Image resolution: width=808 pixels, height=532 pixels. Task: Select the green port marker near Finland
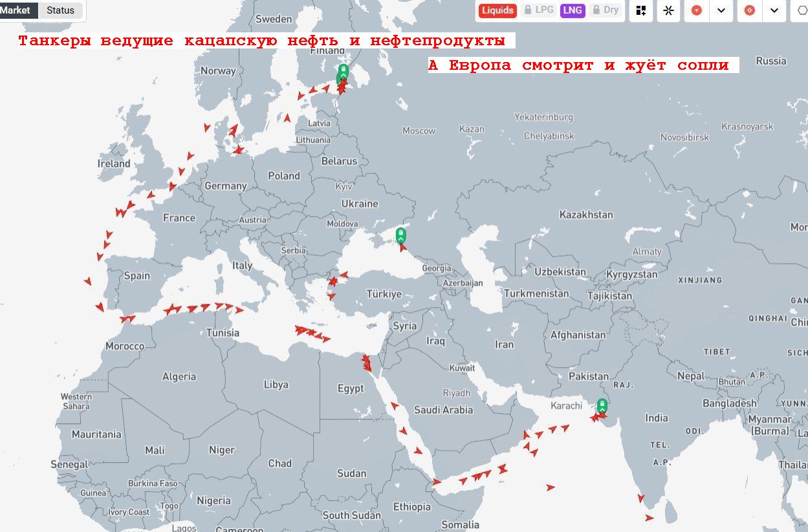[344, 71]
